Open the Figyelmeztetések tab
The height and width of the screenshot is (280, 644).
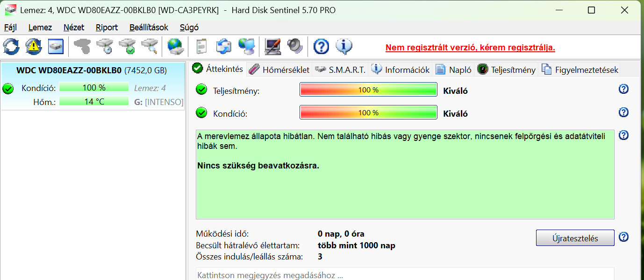pyautogui.click(x=580, y=70)
